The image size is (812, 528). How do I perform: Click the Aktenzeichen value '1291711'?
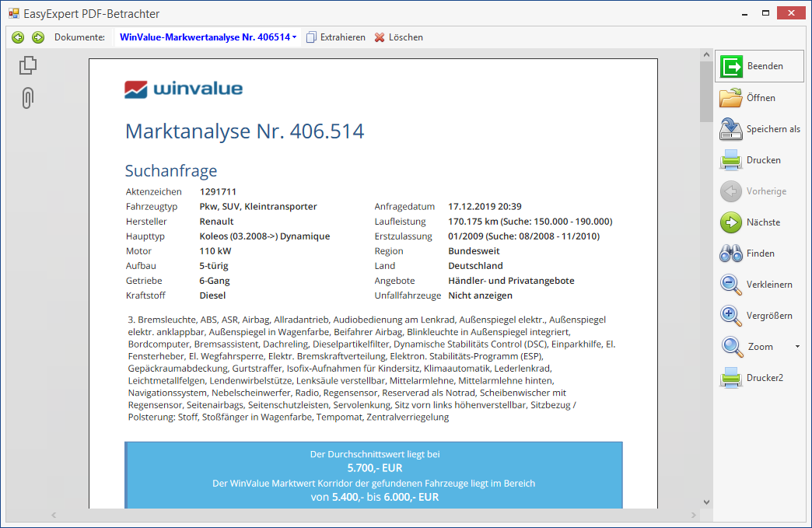pos(218,191)
